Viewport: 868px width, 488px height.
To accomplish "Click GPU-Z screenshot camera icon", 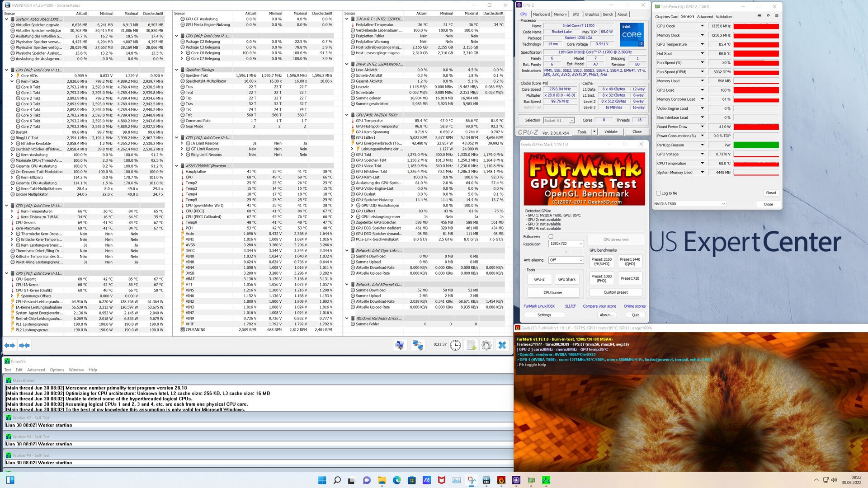I will 759,16.
